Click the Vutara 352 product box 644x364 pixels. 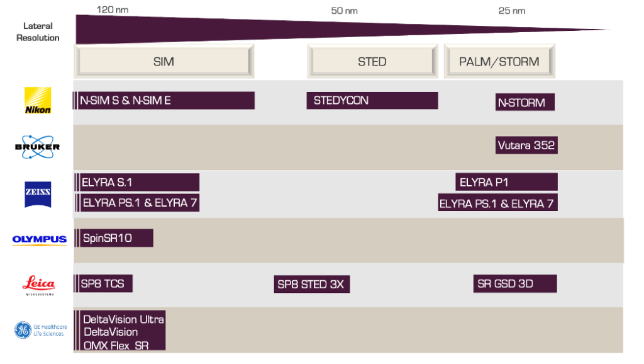[526, 145]
